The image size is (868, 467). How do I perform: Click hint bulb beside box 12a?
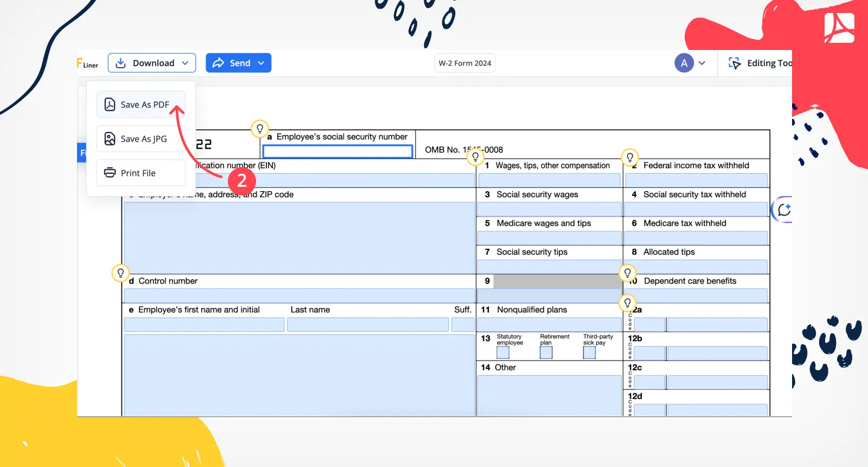click(627, 302)
